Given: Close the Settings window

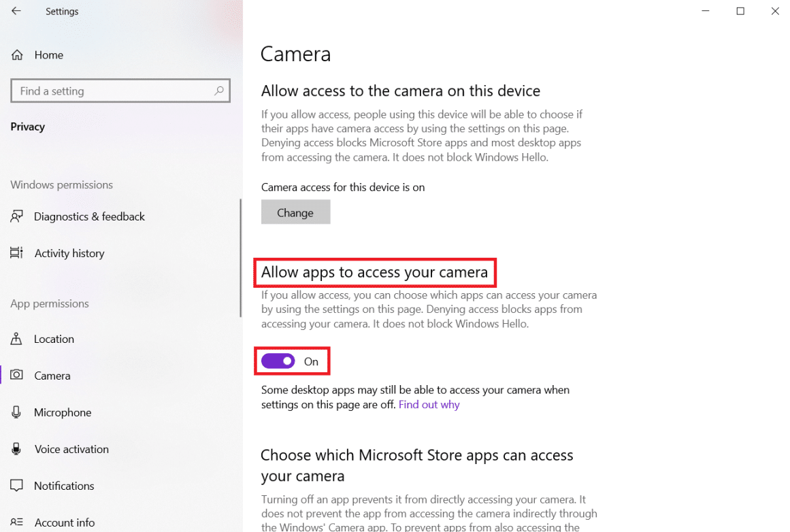Looking at the screenshot, I should coord(775,11).
